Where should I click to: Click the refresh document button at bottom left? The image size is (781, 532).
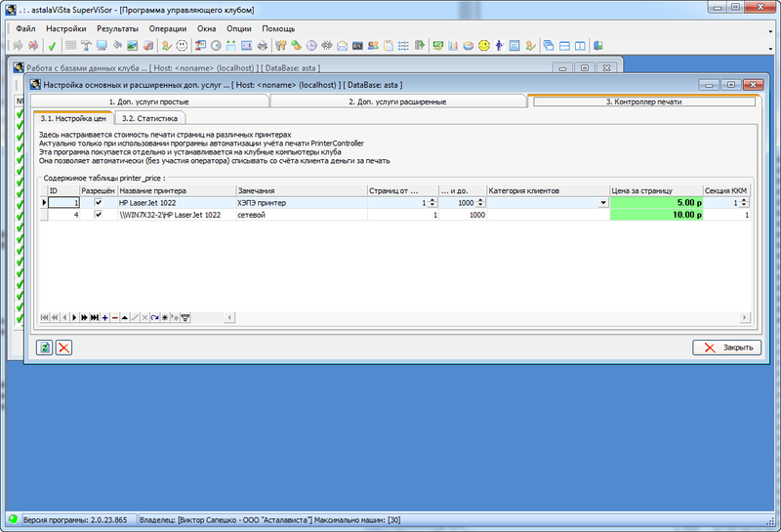click(x=44, y=348)
